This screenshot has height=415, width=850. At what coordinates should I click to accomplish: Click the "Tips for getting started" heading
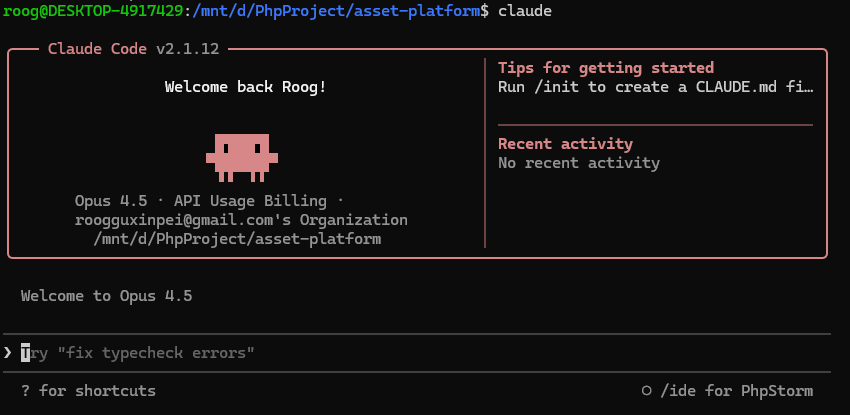coord(606,68)
